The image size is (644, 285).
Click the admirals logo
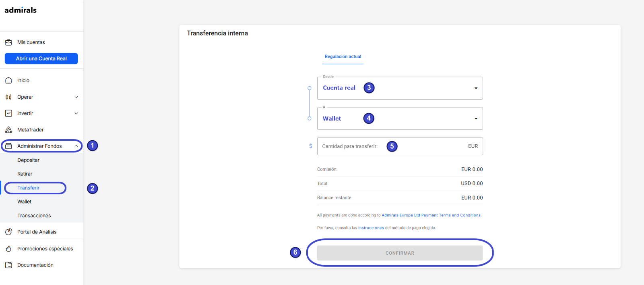pos(21,10)
